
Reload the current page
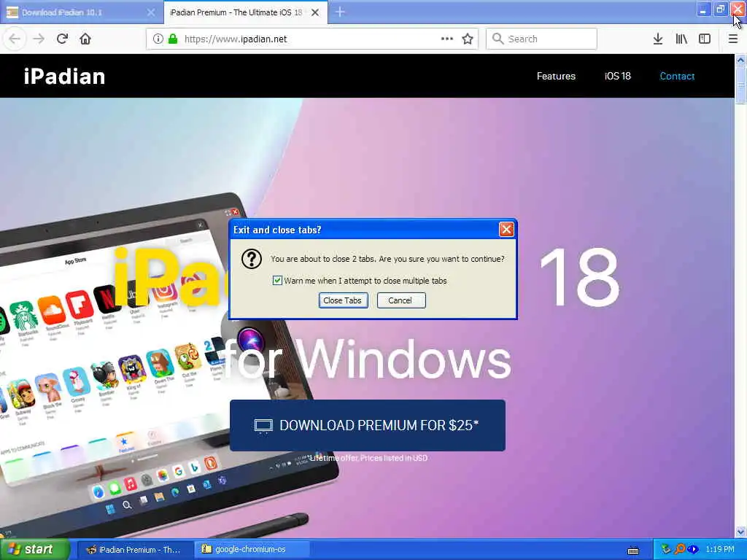click(62, 39)
